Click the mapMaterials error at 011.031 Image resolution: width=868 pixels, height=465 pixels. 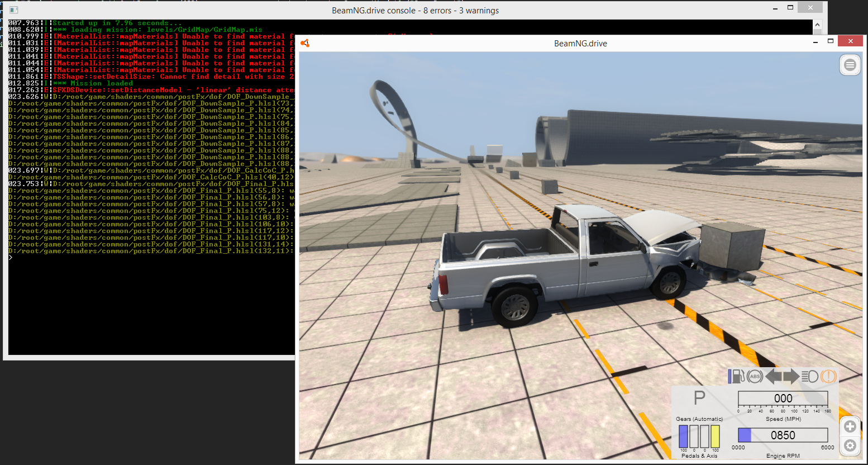pos(173,43)
